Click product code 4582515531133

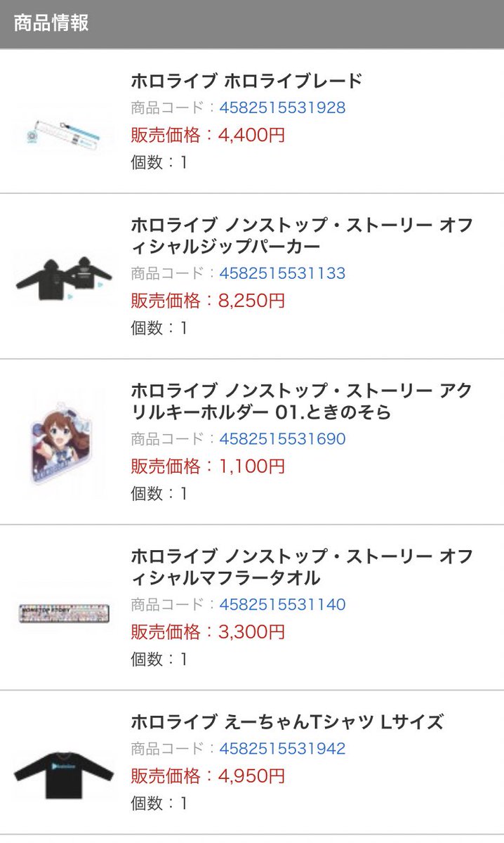coord(282,273)
